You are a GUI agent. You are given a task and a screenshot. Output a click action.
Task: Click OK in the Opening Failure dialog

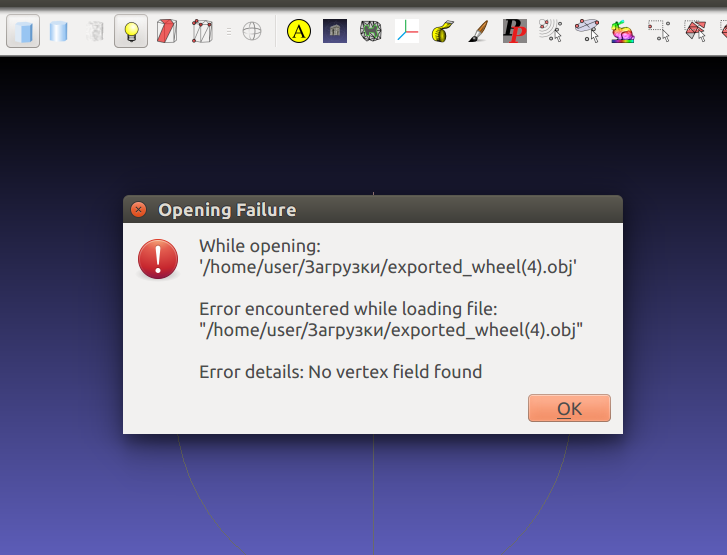(569, 408)
